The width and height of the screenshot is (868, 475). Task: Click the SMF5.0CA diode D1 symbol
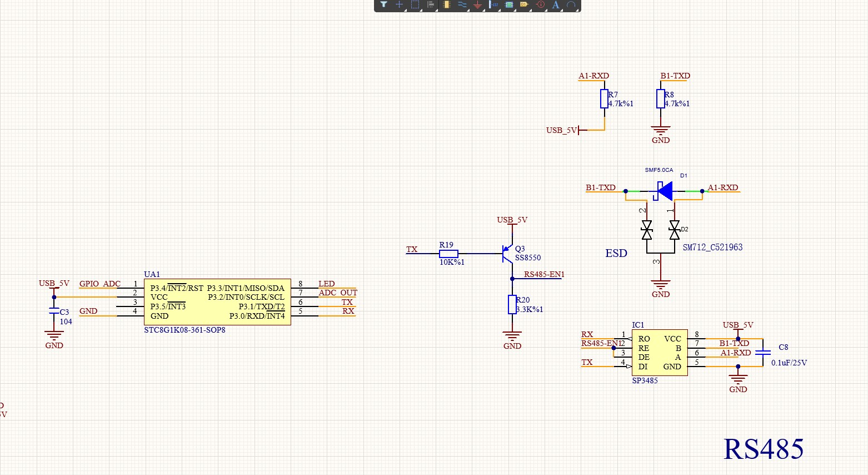pyautogui.click(x=663, y=191)
